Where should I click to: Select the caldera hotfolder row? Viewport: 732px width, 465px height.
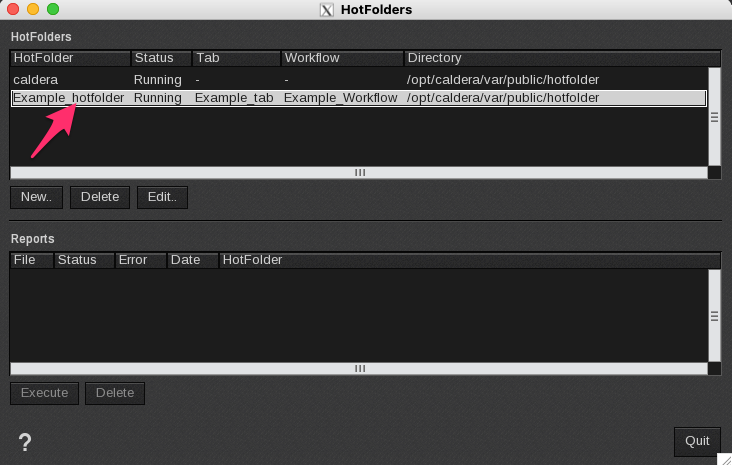click(x=359, y=80)
